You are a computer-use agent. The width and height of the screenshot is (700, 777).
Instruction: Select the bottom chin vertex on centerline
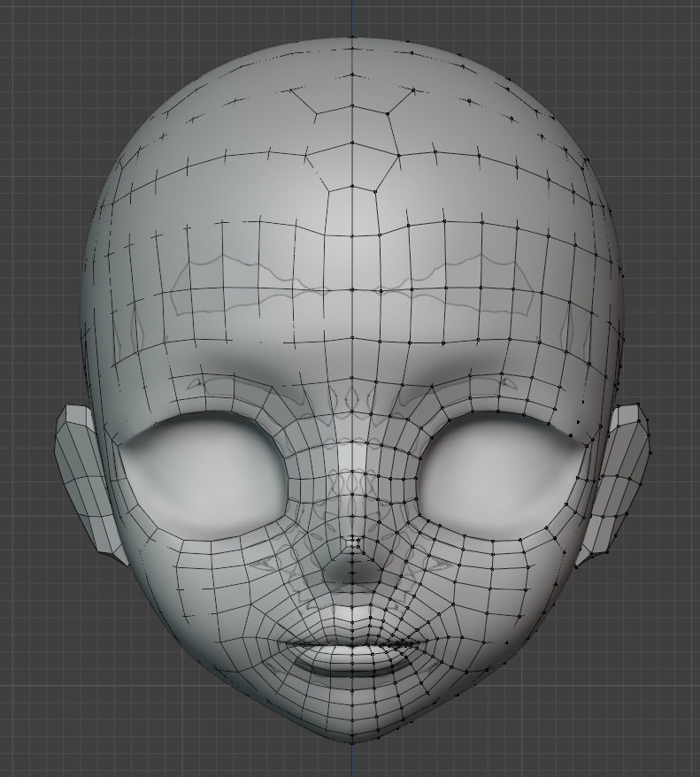coord(352,742)
